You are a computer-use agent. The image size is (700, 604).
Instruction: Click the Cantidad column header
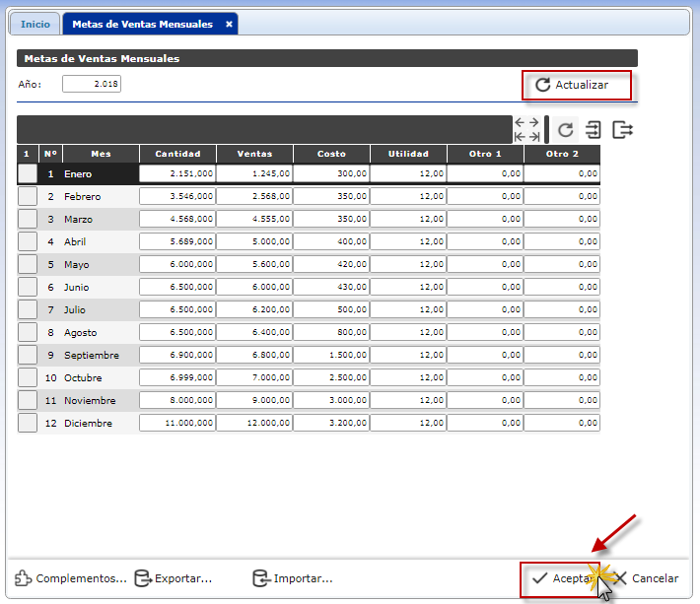(x=177, y=154)
